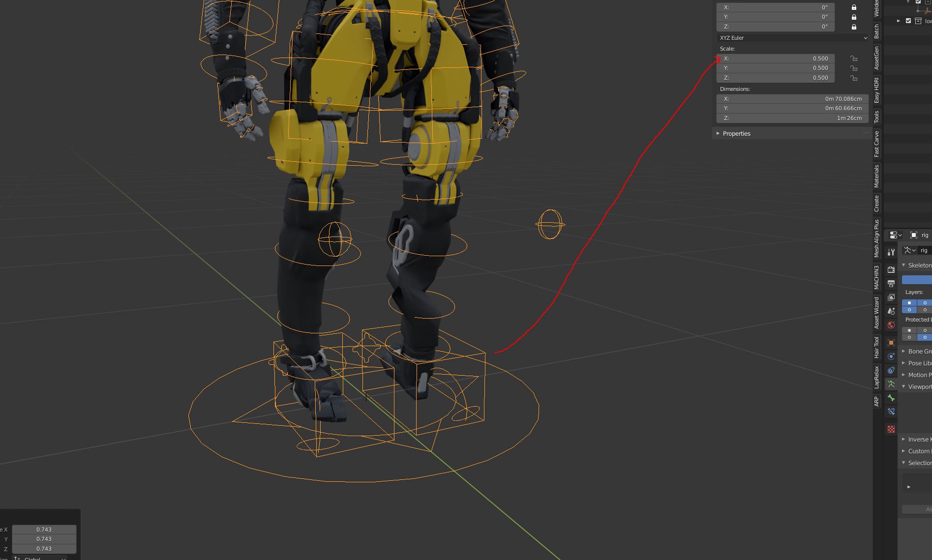This screenshot has width=932, height=560.
Task: Open the armature data-block browse dropdown
Action: click(x=910, y=250)
